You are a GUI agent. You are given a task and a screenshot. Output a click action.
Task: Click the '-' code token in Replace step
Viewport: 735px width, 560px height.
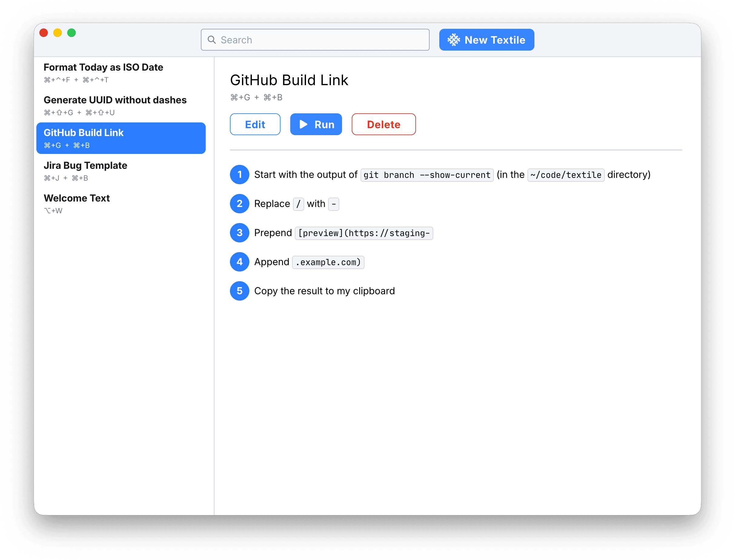coord(334,204)
